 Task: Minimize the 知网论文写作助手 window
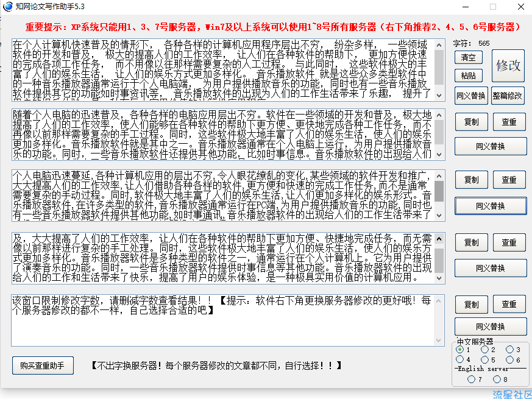466,7
